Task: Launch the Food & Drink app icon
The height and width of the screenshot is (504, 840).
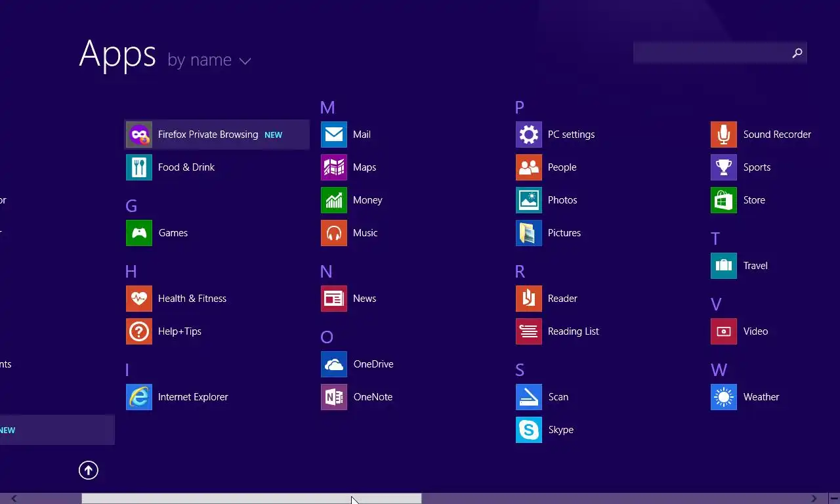Action: [x=139, y=167]
